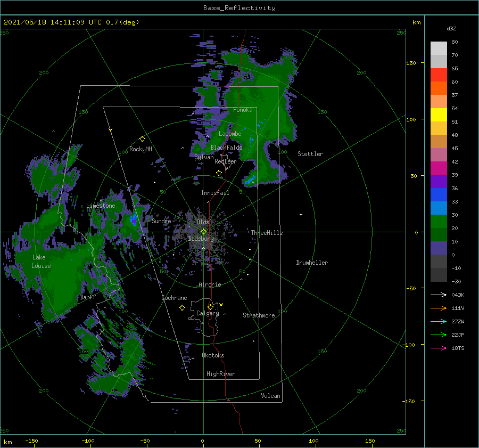Click the white 04DK arrow in legend

click(x=439, y=295)
